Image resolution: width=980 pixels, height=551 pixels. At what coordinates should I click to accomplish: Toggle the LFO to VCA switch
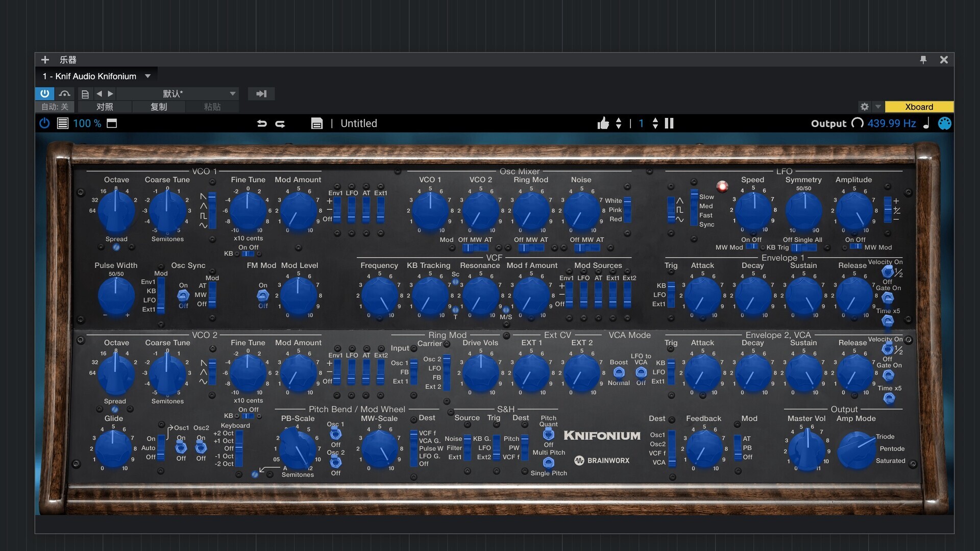pos(641,372)
